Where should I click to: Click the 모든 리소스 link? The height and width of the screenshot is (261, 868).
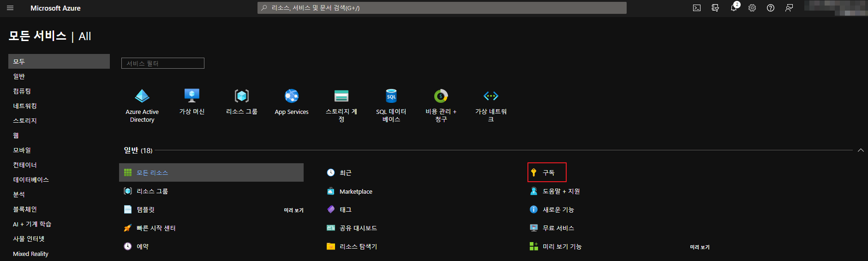(x=152, y=172)
